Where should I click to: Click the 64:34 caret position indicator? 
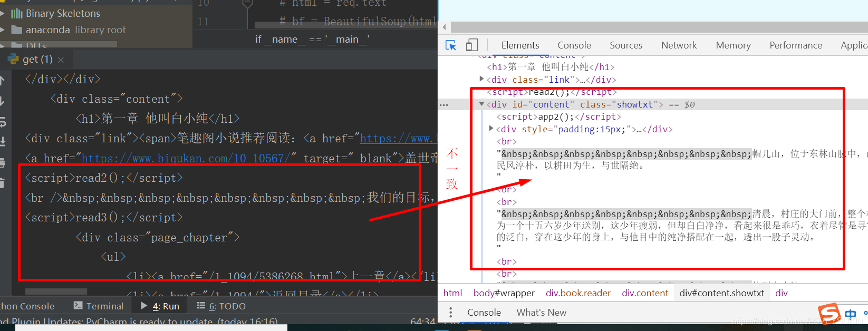click(423, 321)
